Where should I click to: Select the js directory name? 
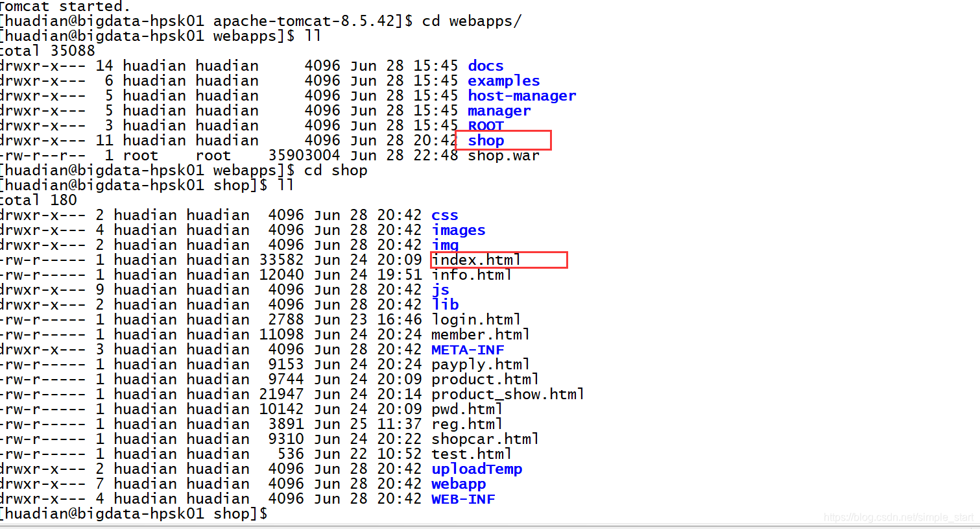[440, 290]
